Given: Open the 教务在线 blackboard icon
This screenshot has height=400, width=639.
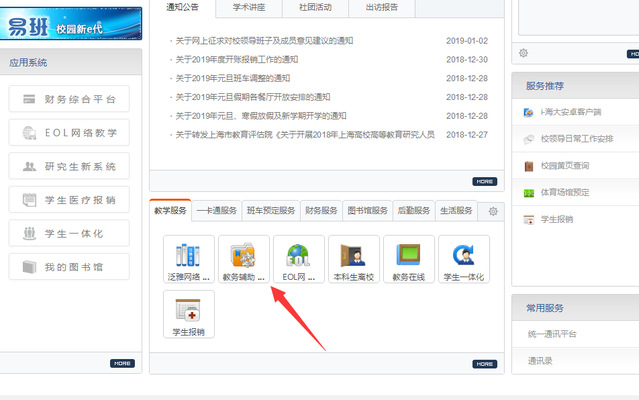Looking at the screenshot, I should click(x=408, y=255).
